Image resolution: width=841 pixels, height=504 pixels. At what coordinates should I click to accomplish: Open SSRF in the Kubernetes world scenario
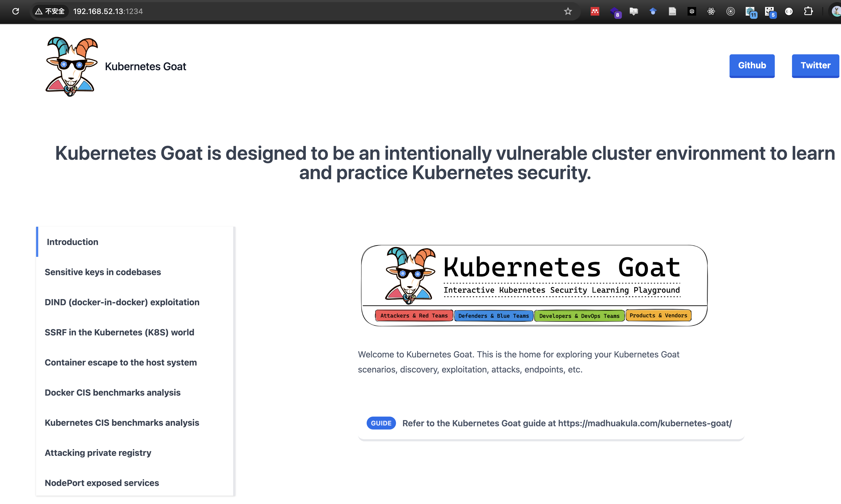coord(119,332)
